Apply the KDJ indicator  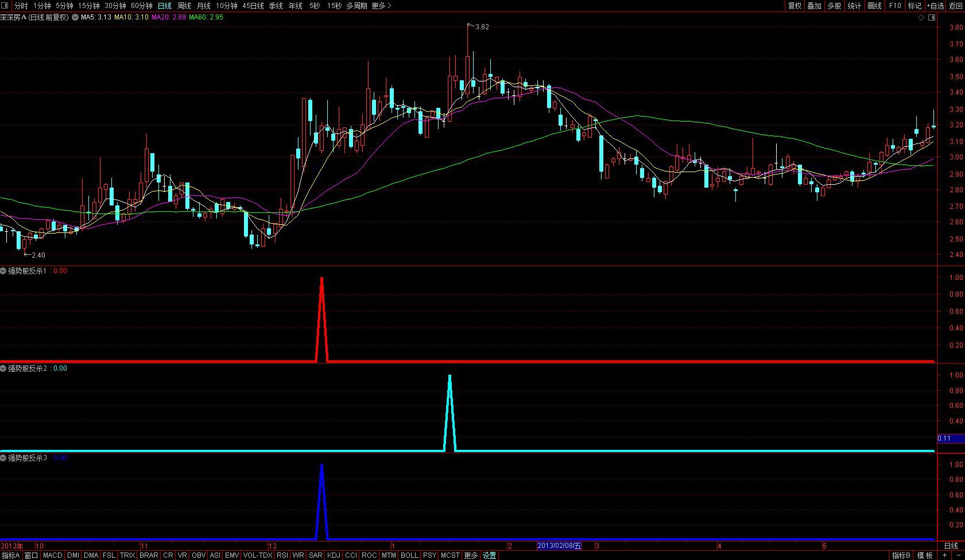pyautogui.click(x=334, y=555)
